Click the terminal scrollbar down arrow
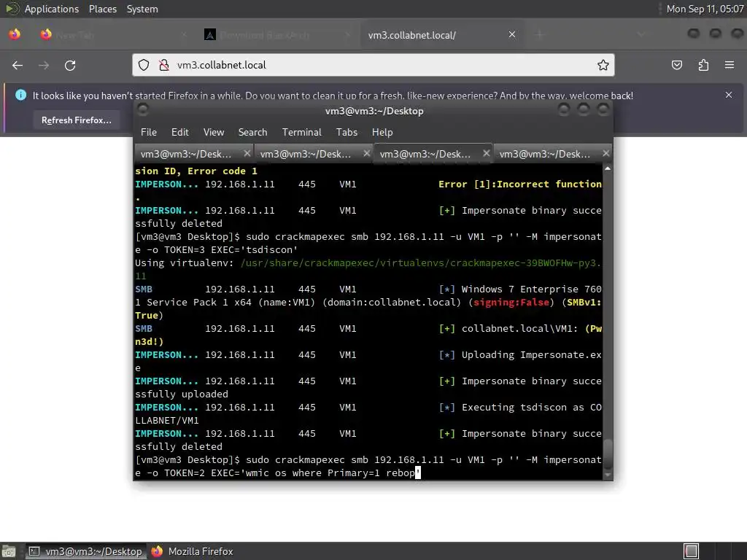Image resolution: width=747 pixels, height=560 pixels. click(608, 475)
